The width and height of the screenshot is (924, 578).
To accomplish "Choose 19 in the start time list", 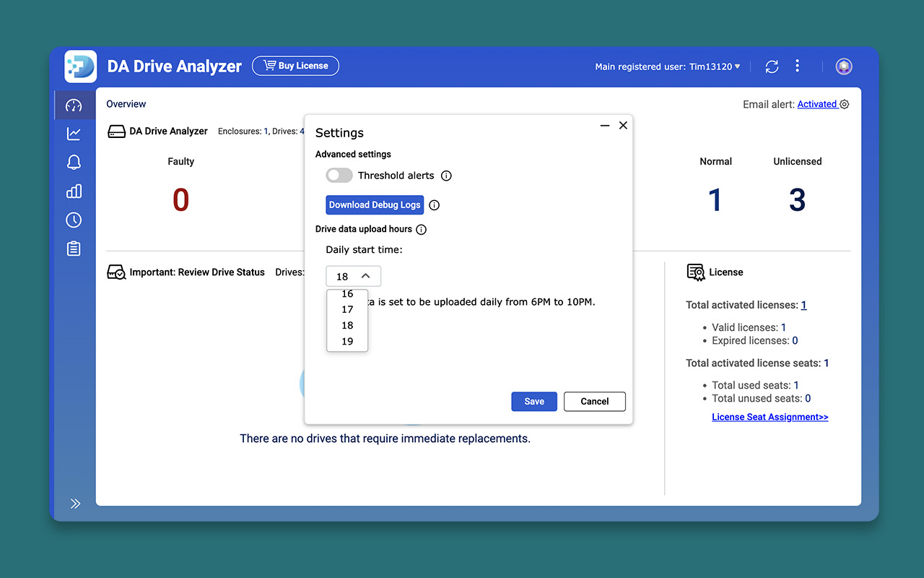I will coord(347,341).
